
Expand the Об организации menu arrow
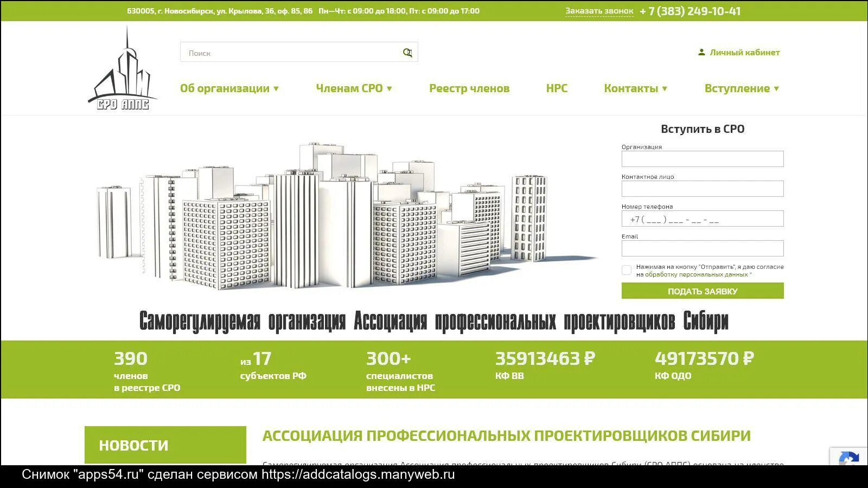(x=276, y=88)
